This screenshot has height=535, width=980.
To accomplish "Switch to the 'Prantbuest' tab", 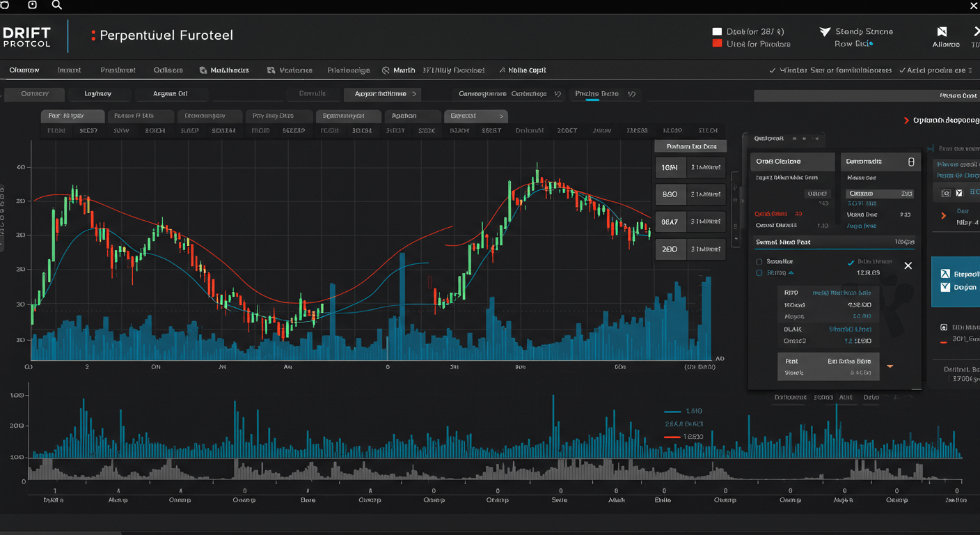I will (118, 70).
